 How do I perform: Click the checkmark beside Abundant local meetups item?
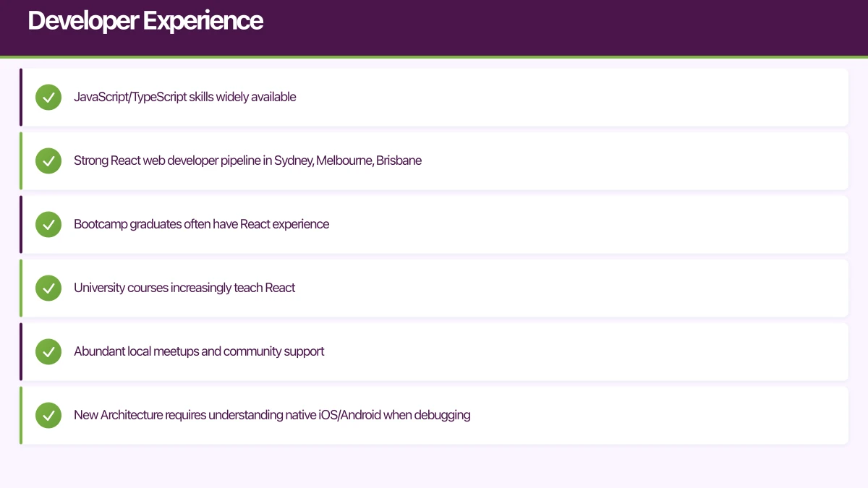[x=48, y=351]
